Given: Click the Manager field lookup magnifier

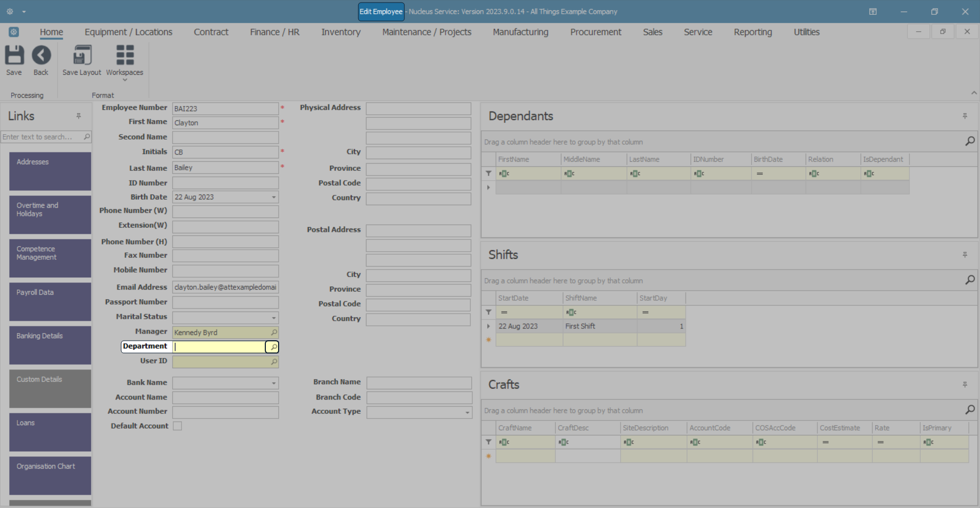Looking at the screenshot, I should coord(274,333).
